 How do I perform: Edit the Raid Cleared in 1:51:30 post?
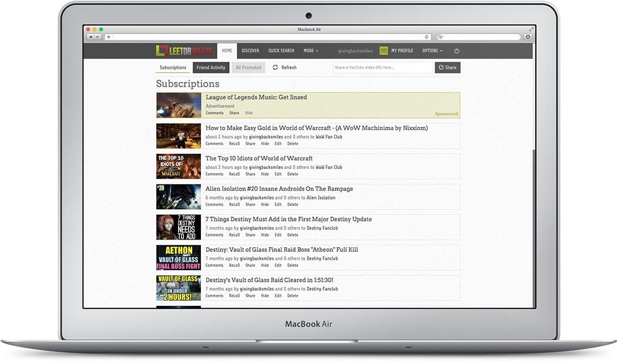coord(278,295)
